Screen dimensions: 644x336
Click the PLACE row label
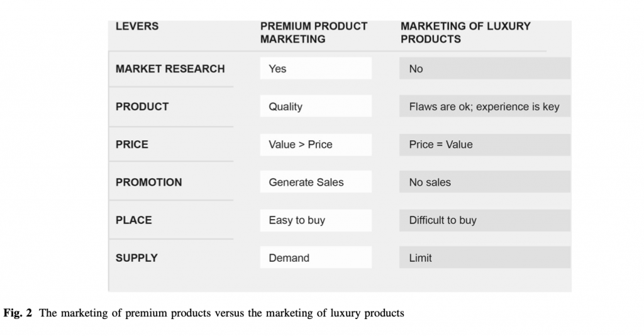[x=133, y=220]
